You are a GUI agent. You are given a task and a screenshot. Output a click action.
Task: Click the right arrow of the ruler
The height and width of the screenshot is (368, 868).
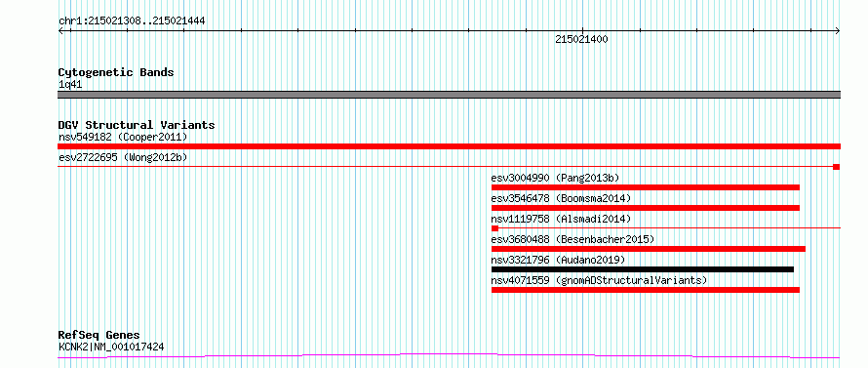837,30
